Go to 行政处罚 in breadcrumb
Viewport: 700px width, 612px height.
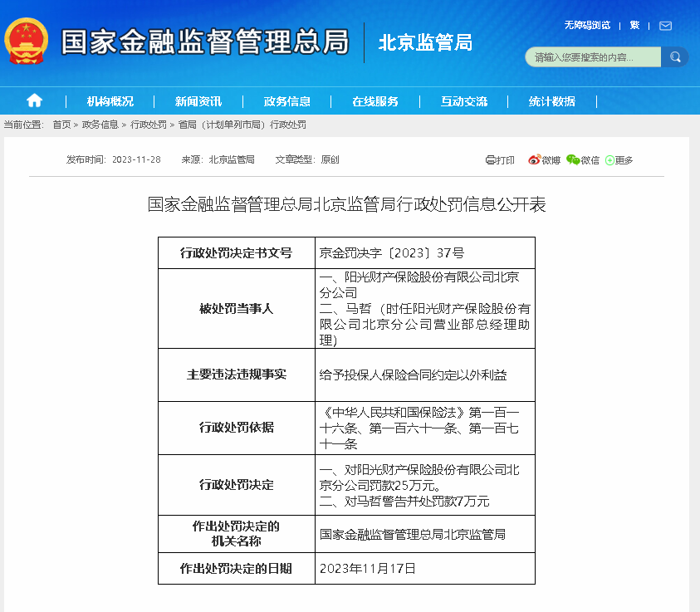pos(148,125)
